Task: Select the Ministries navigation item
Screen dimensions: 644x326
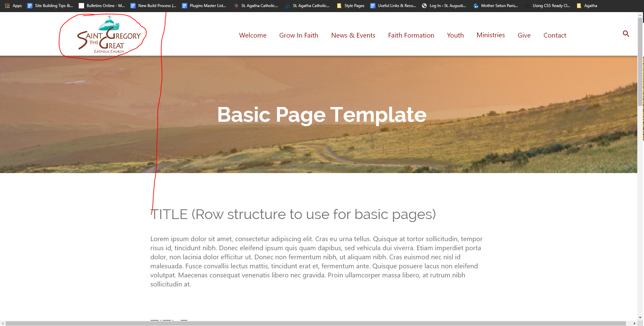Action: click(491, 35)
